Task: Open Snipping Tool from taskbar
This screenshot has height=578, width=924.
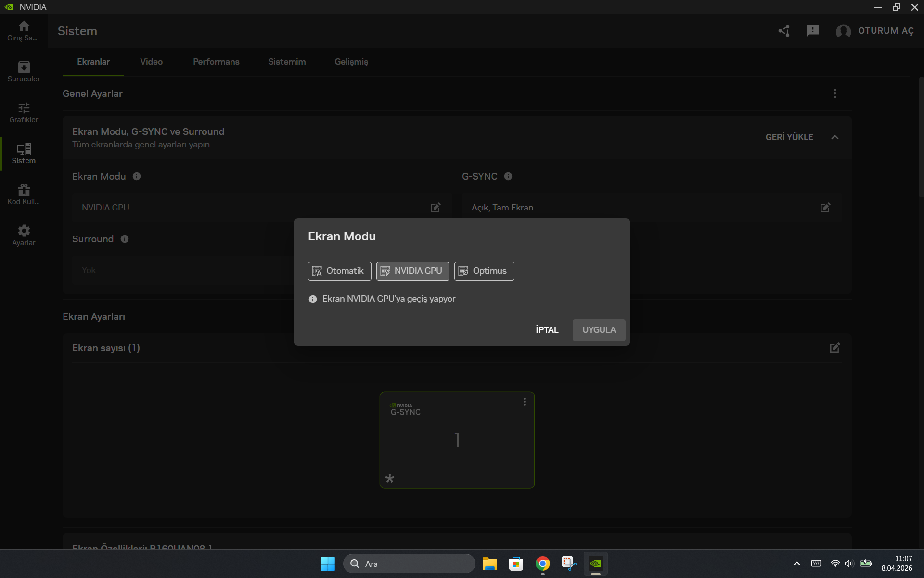Action: (x=569, y=564)
